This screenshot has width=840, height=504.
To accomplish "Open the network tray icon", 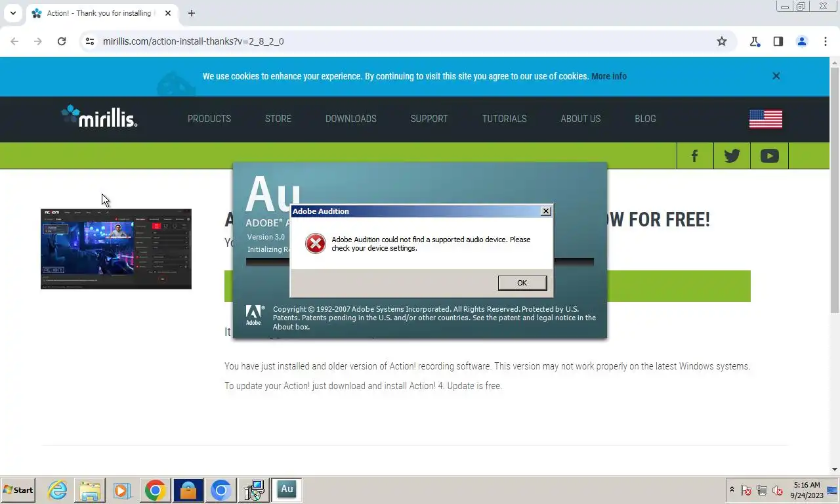I will 762,490.
